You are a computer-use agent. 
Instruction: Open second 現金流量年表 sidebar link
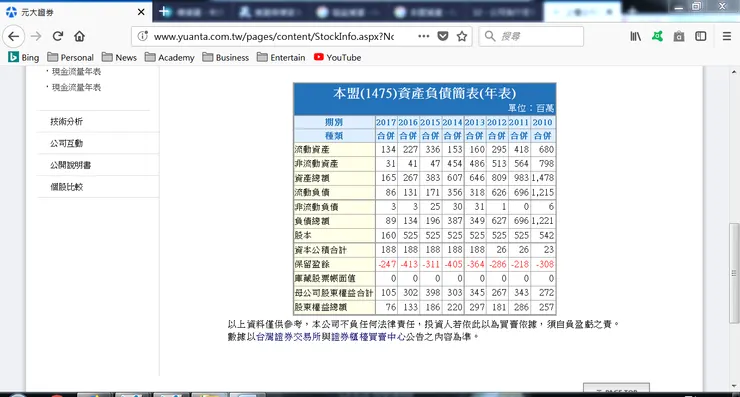click(76, 87)
